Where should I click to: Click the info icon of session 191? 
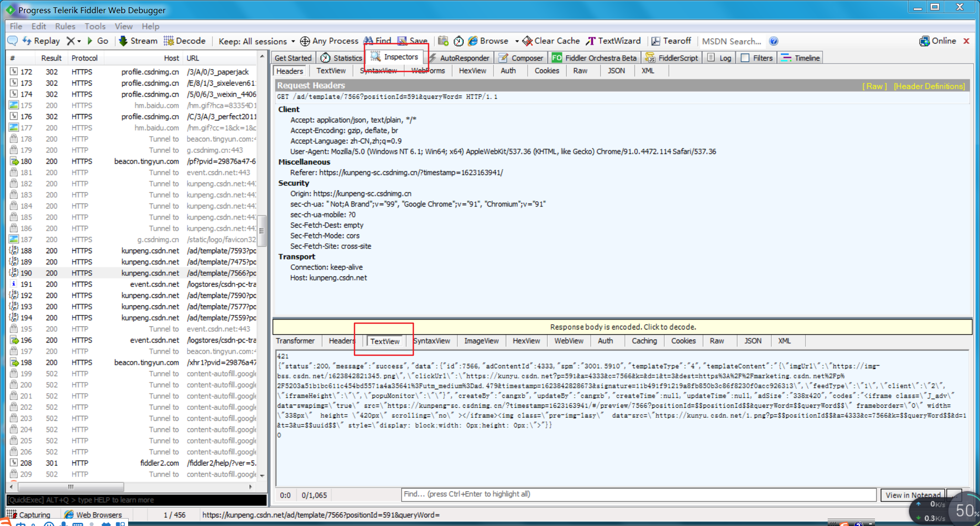click(x=14, y=284)
